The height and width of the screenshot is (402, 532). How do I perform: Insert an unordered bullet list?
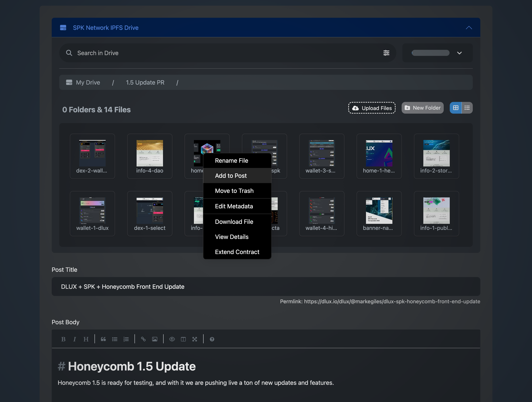coord(115,340)
